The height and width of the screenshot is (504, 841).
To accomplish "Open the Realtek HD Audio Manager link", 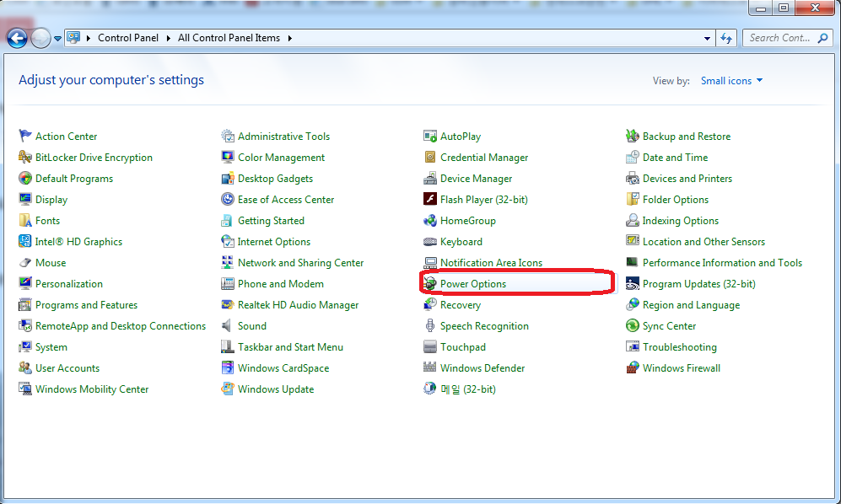I will coord(299,305).
